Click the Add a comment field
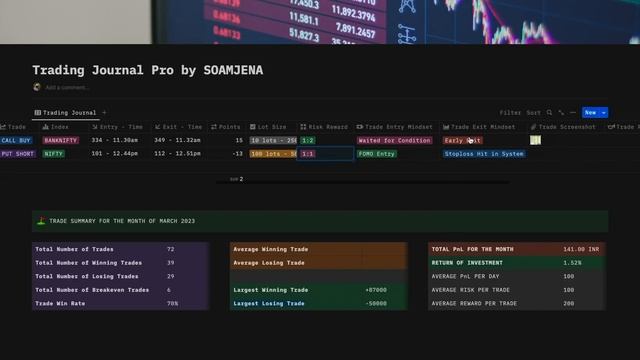 coord(67,87)
